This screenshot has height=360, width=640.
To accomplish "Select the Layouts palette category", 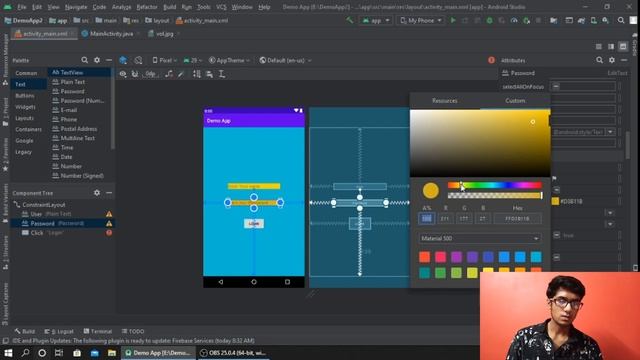I will pyautogui.click(x=24, y=118).
